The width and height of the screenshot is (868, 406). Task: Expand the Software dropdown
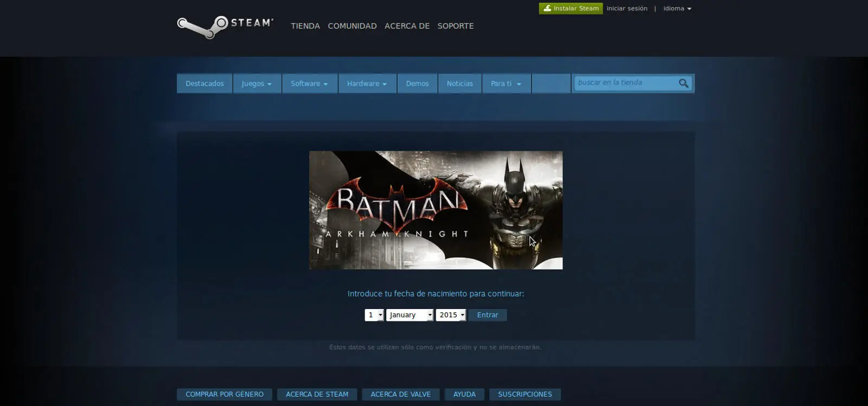[309, 83]
